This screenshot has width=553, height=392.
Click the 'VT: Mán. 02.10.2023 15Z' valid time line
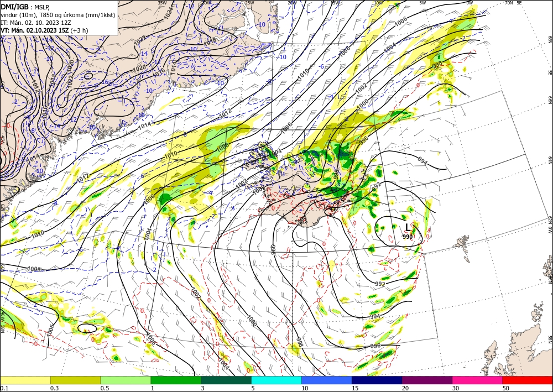35,30
